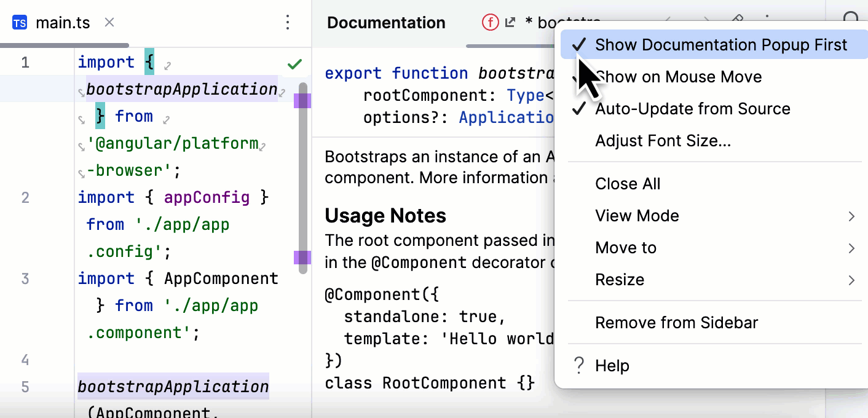Disable Auto-Update from Source
The height and width of the screenshot is (418, 868).
click(x=692, y=109)
